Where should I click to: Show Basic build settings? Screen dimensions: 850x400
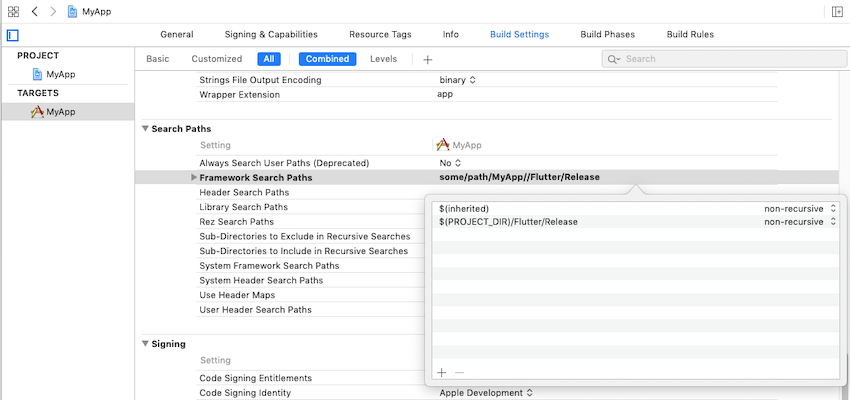[158, 59]
